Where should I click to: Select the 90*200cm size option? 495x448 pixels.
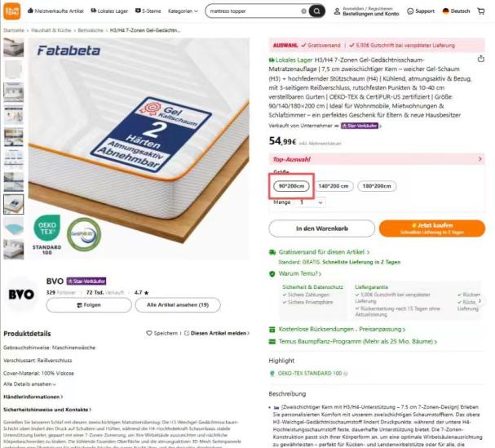click(x=291, y=186)
